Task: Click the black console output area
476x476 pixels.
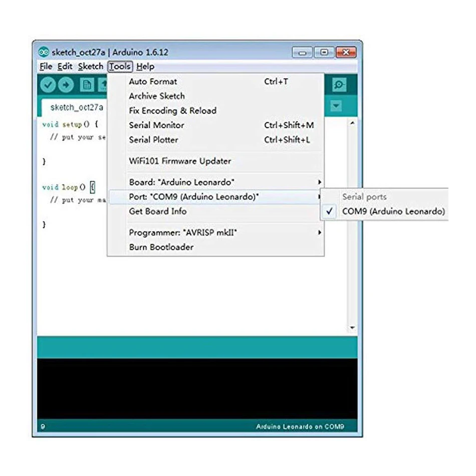Action: (x=197, y=389)
